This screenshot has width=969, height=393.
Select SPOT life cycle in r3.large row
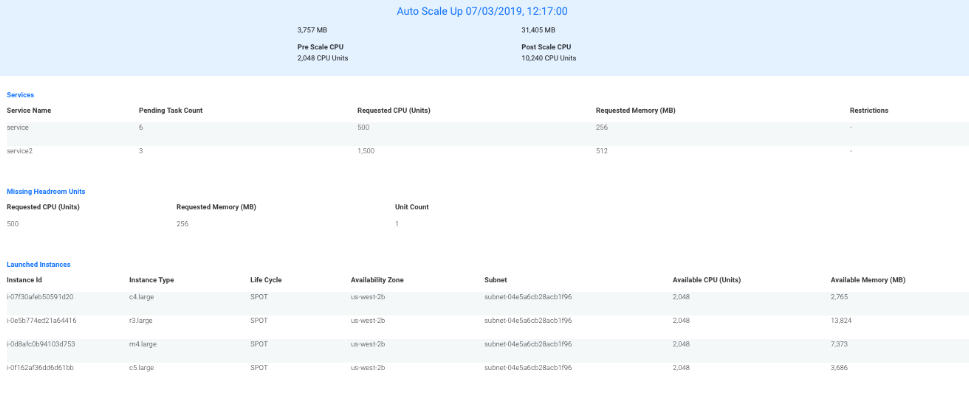click(259, 321)
